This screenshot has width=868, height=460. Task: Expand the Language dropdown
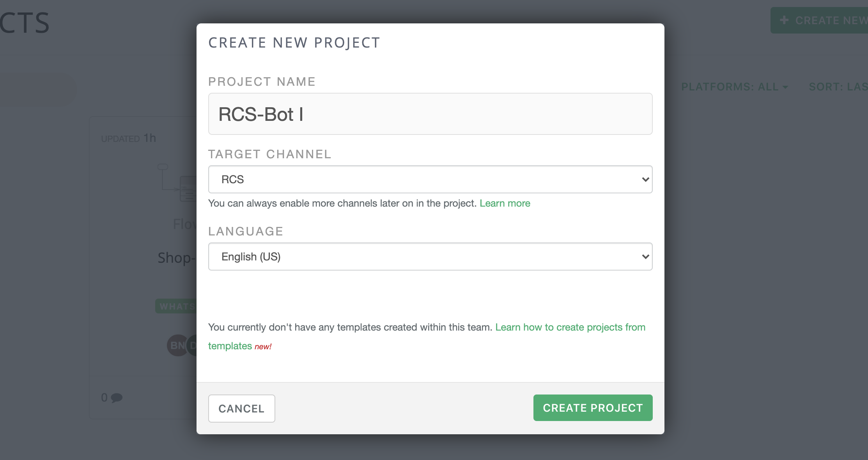pyautogui.click(x=430, y=257)
